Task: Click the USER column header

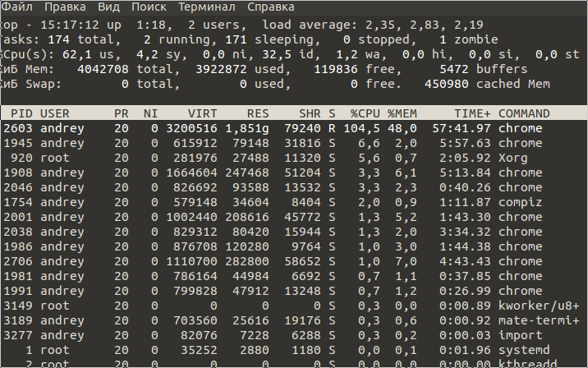Action: click(55, 113)
